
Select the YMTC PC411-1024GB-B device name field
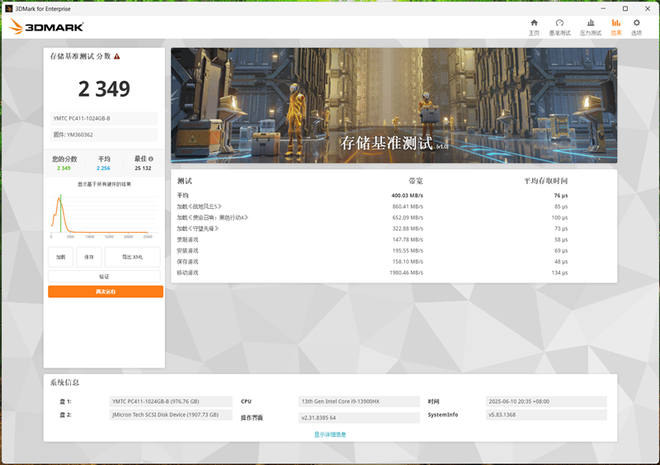pyautogui.click(x=104, y=118)
